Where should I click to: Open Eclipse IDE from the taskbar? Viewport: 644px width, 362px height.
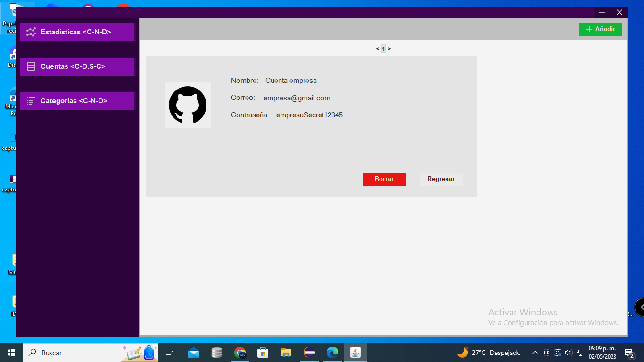pyautogui.click(x=309, y=353)
